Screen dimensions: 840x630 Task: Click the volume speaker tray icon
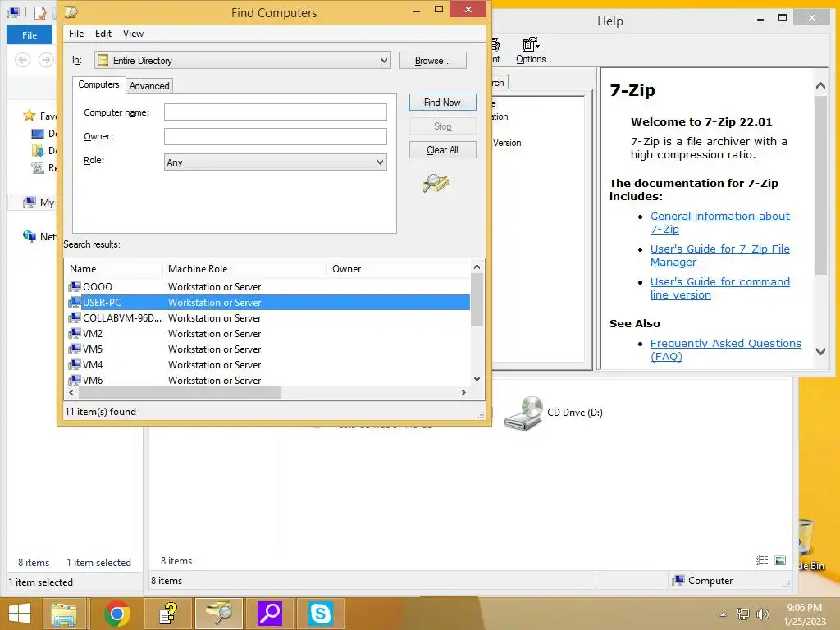coord(762,614)
